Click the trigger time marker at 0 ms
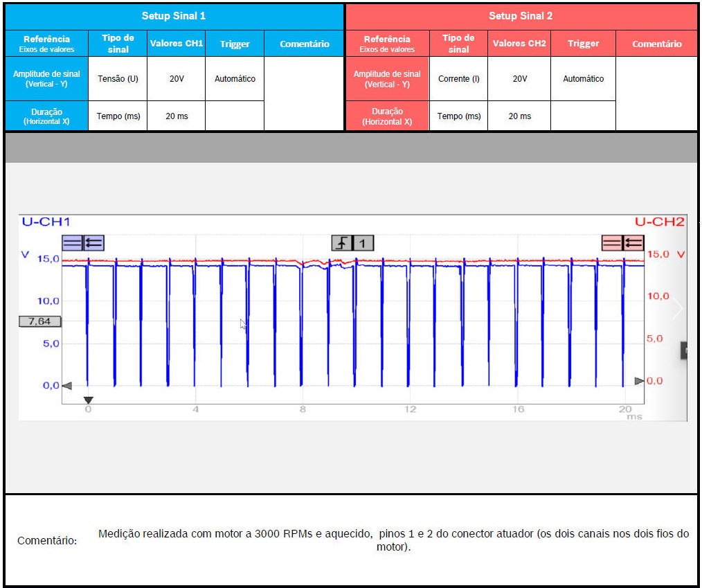Viewport: 702px width, 588px height. pyautogui.click(x=88, y=400)
